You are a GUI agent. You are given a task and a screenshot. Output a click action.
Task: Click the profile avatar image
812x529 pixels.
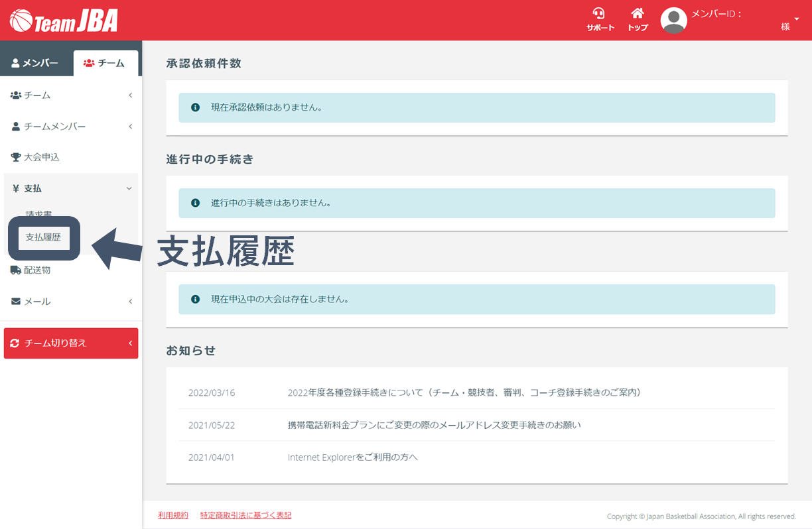[x=673, y=20]
